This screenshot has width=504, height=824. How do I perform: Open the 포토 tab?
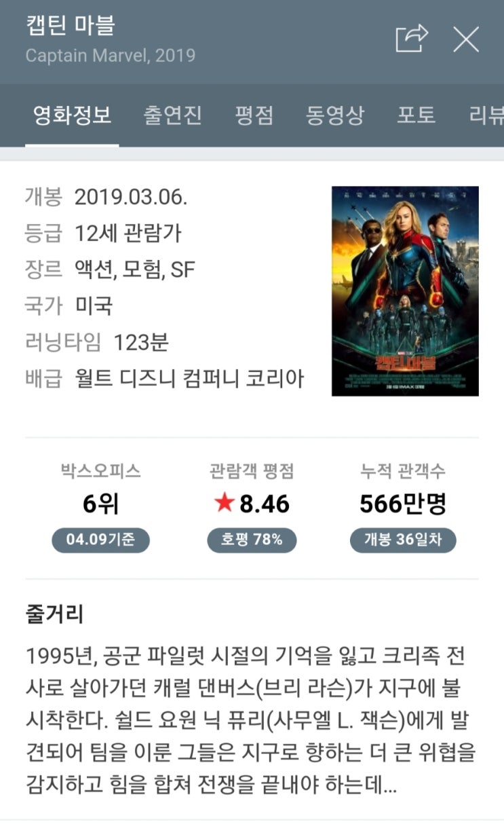416,115
